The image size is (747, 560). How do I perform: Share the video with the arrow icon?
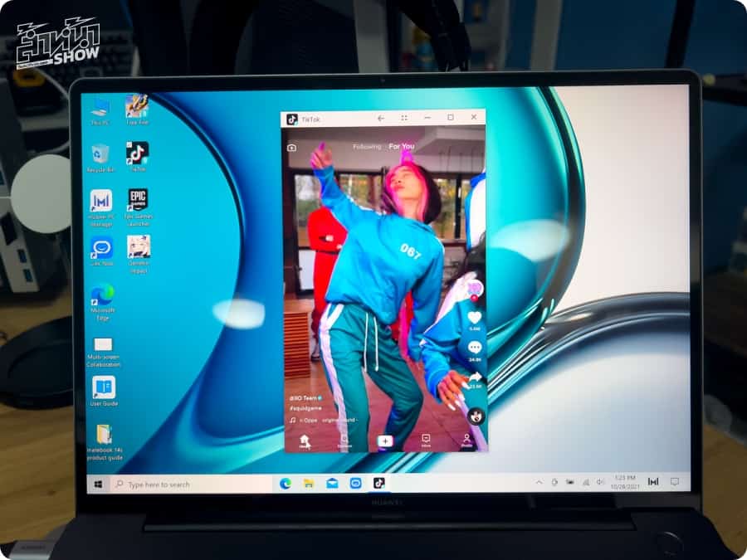click(x=475, y=377)
